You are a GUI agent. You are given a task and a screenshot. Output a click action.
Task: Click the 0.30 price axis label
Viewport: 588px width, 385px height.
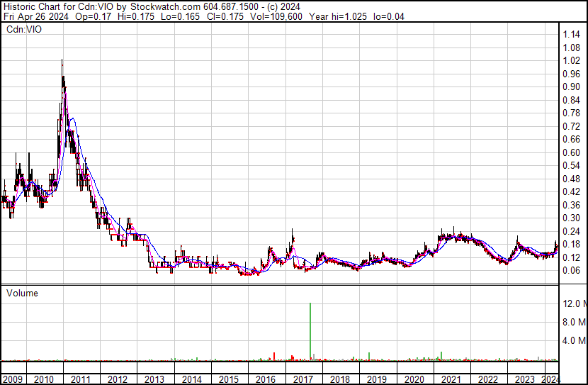click(572, 218)
